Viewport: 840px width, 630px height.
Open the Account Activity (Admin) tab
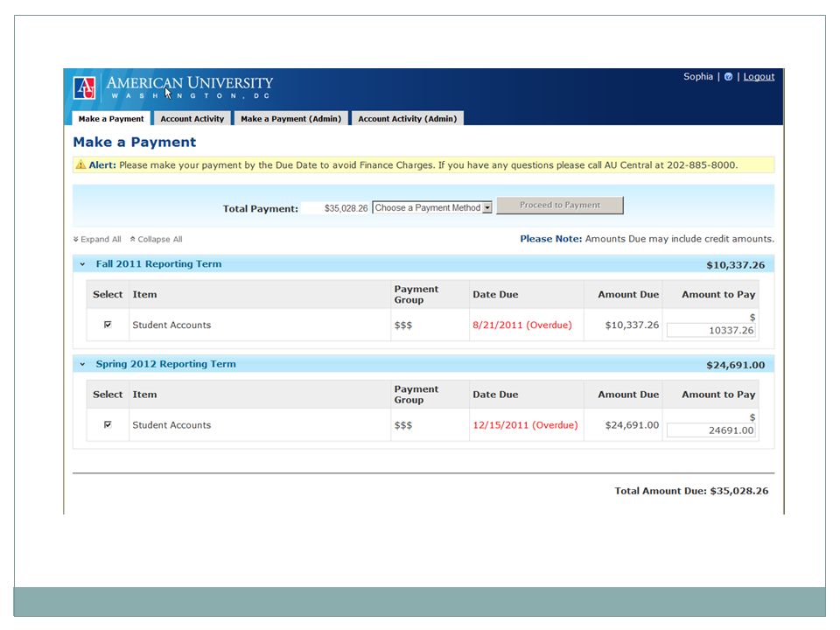tap(407, 118)
